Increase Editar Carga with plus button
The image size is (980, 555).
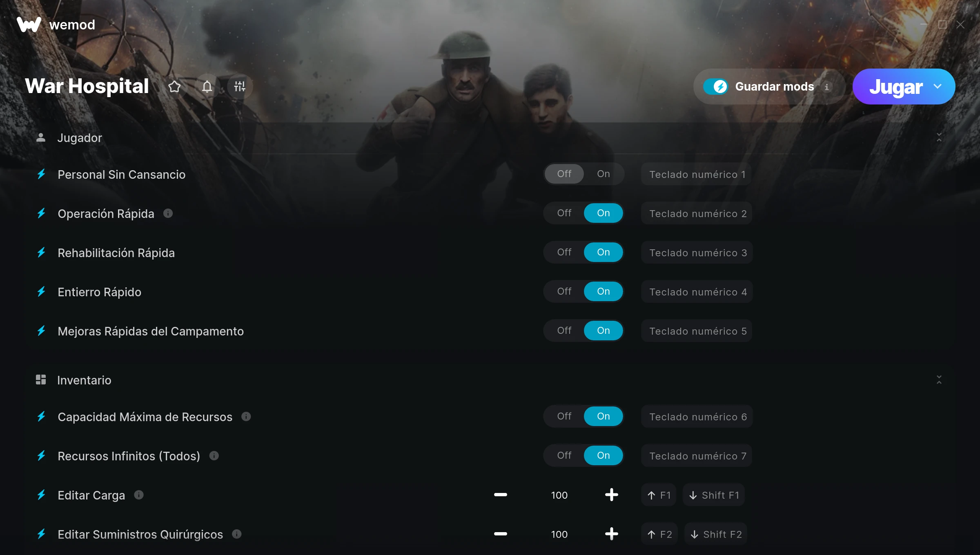611,495
